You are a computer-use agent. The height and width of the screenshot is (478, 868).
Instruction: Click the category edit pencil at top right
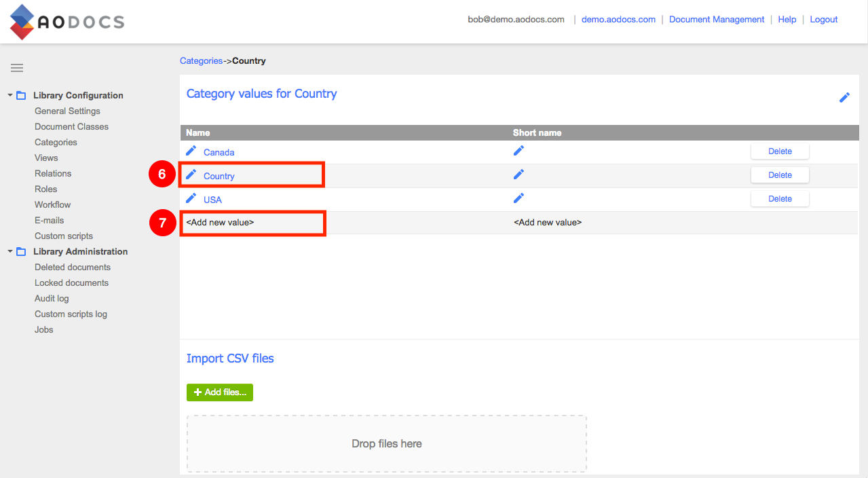point(845,98)
